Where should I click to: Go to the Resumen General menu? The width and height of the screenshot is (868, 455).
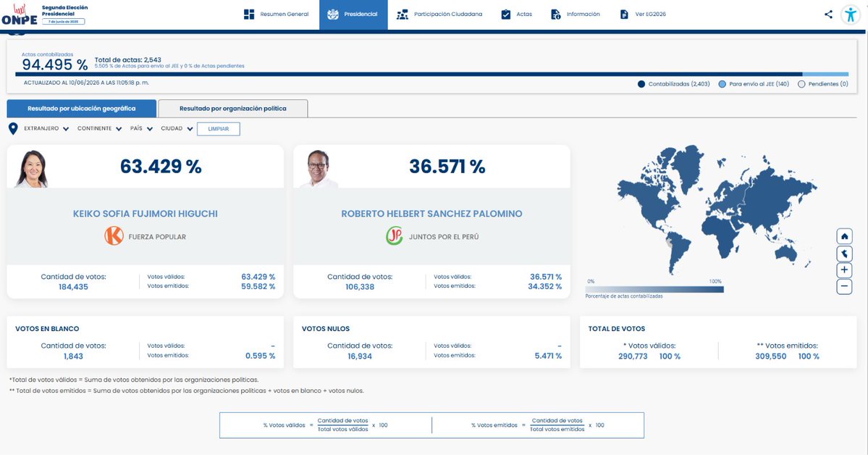pos(277,14)
